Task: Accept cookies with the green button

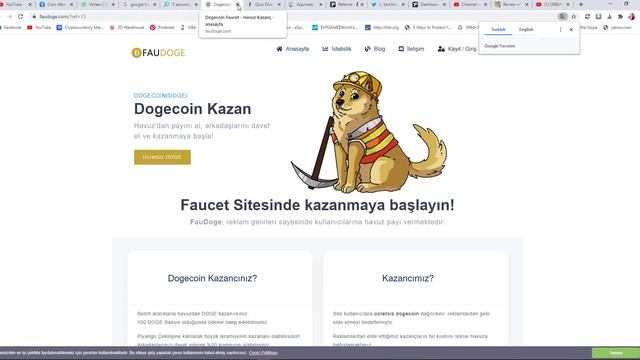Action: 616,353
